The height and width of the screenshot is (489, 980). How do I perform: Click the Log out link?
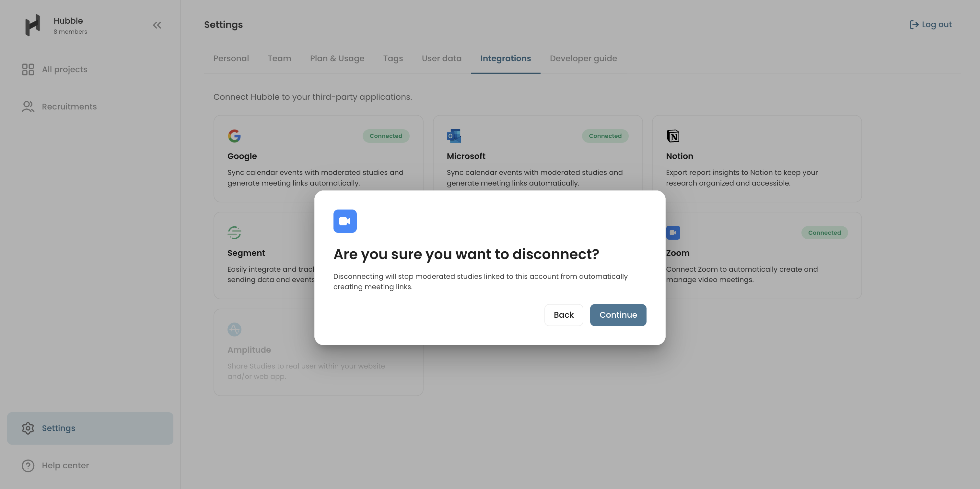pos(930,25)
